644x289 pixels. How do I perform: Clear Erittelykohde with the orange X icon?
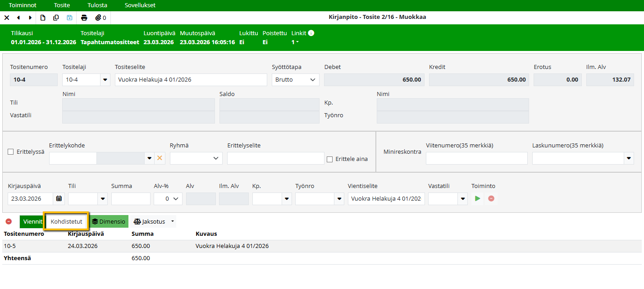pyautogui.click(x=159, y=158)
